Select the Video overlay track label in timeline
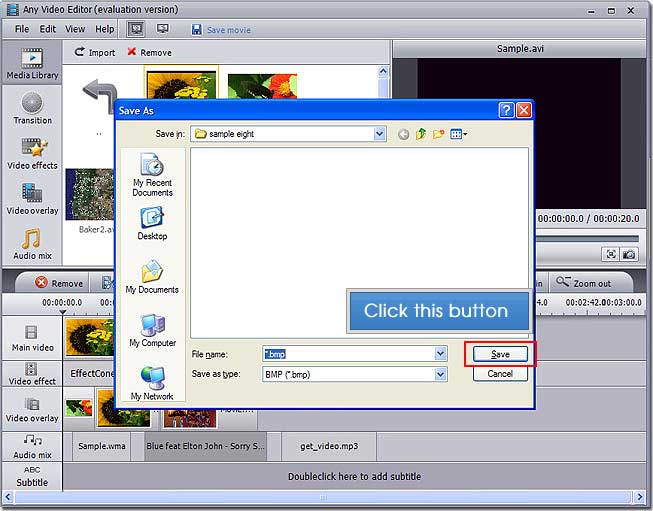This screenshot has width=653, height=511. tap(32, 410)
